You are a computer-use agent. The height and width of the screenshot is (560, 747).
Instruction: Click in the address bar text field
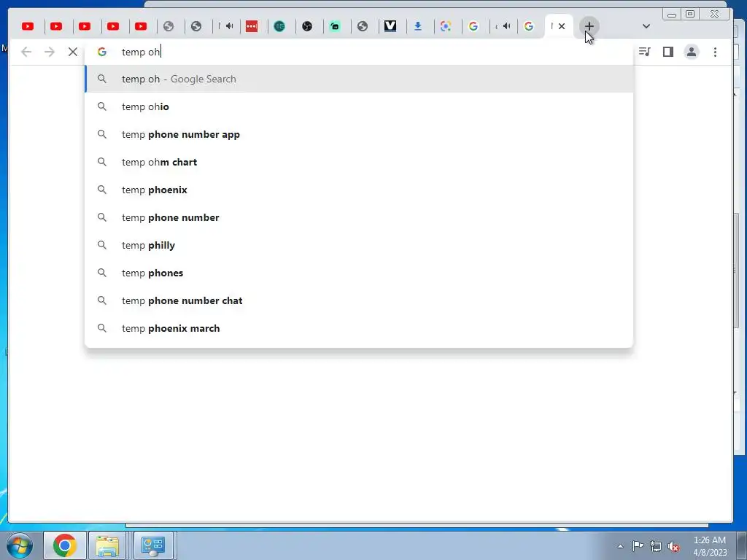pos(357,52)
